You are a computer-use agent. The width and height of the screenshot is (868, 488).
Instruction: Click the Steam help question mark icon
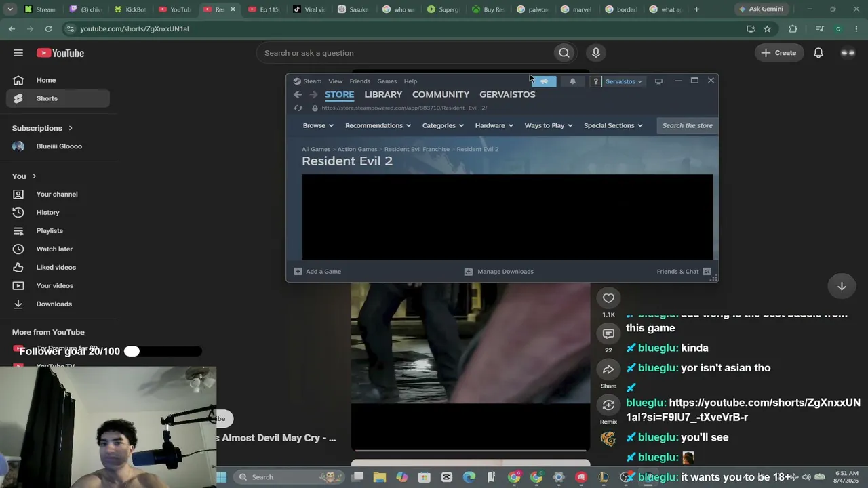tap(595, 81)
